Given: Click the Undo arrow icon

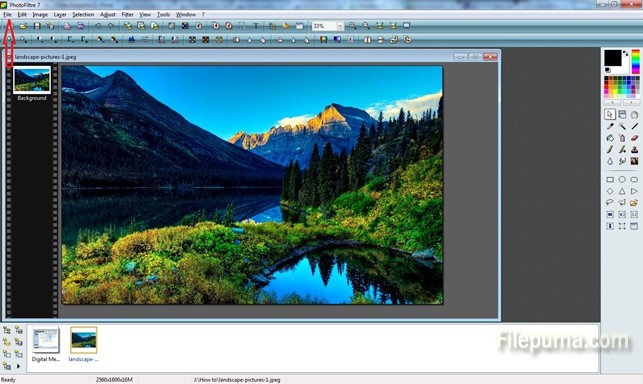Looking at the screenshot, I should coord(98,26).
